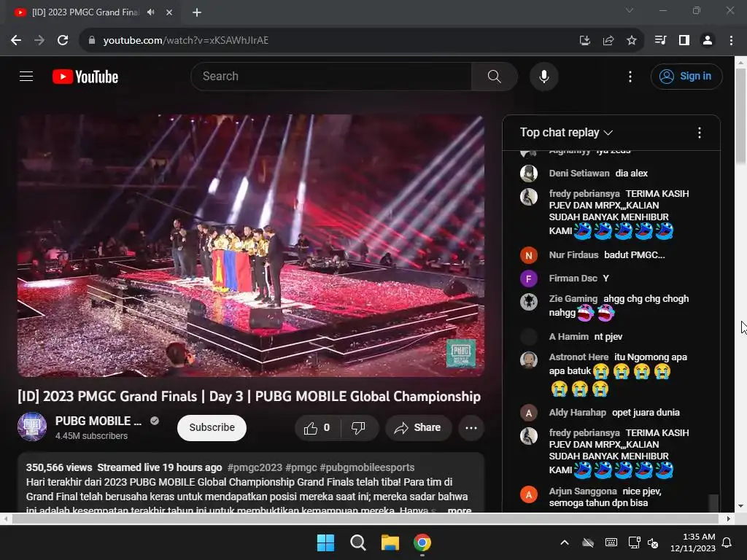This screenshot has height=560, width=747.
Task: Bookmark this tab with star icon
Action: 632,41
